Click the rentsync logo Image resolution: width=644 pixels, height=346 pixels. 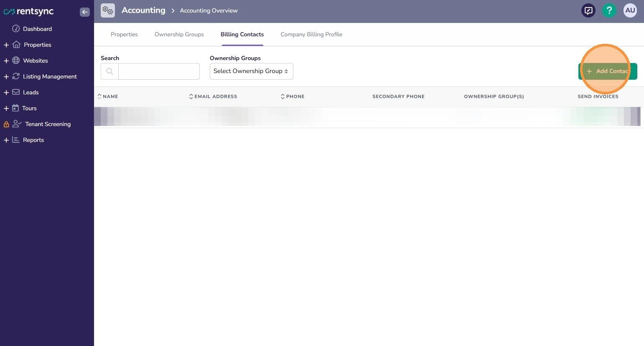[28, 12]
